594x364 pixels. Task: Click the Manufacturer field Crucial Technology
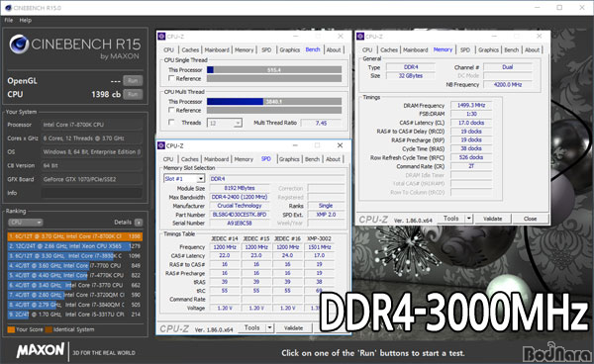[240, 206]
